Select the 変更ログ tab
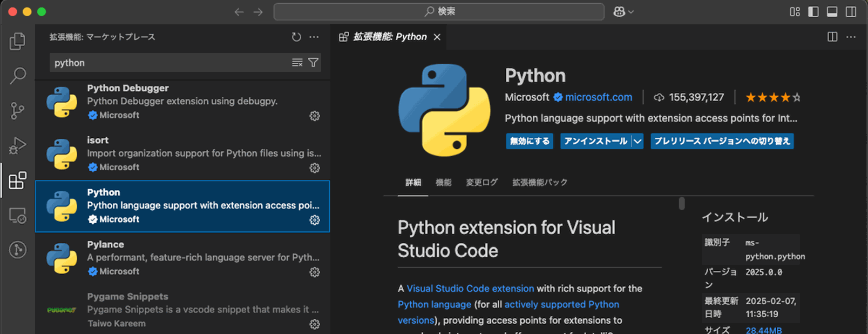 click(x=482, y=183)
